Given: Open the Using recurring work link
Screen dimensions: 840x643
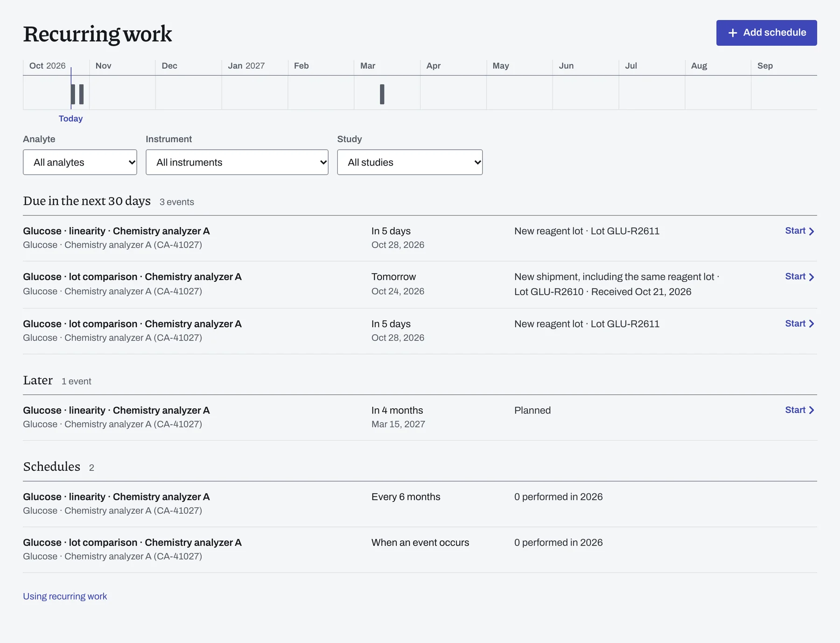Looking at the screenshot, I should click(x=65, y=596).
